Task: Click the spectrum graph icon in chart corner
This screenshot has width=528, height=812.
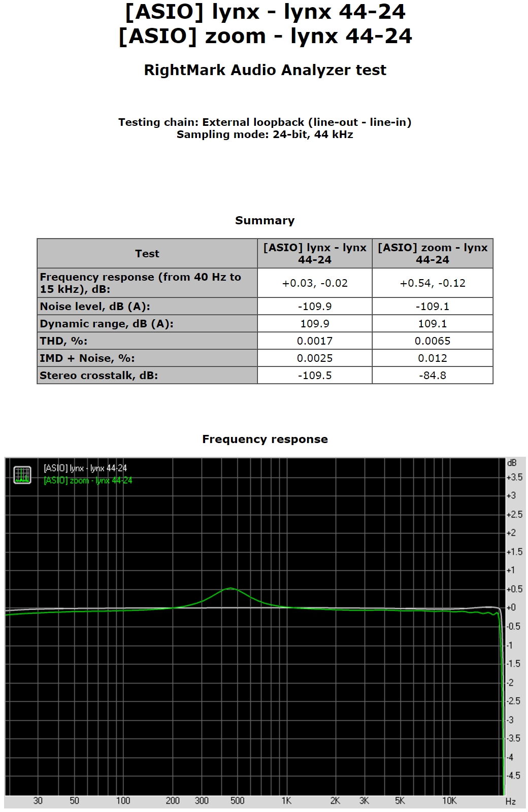Action: [22, 475]
